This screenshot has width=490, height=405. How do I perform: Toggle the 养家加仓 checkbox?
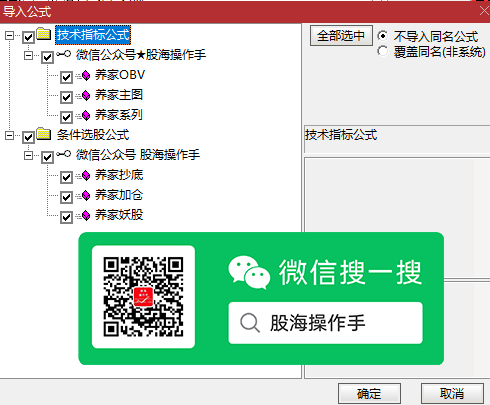pyautogui.click(x=66, y=197)
